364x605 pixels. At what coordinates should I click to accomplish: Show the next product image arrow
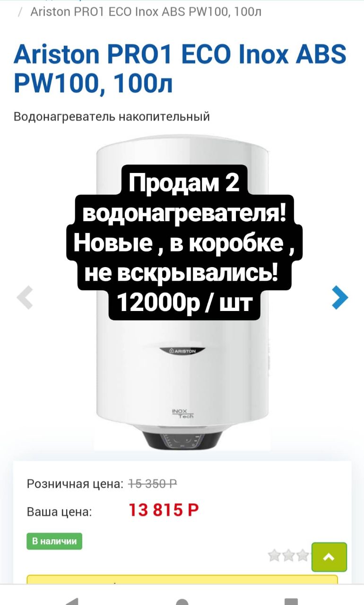[340, 298]
